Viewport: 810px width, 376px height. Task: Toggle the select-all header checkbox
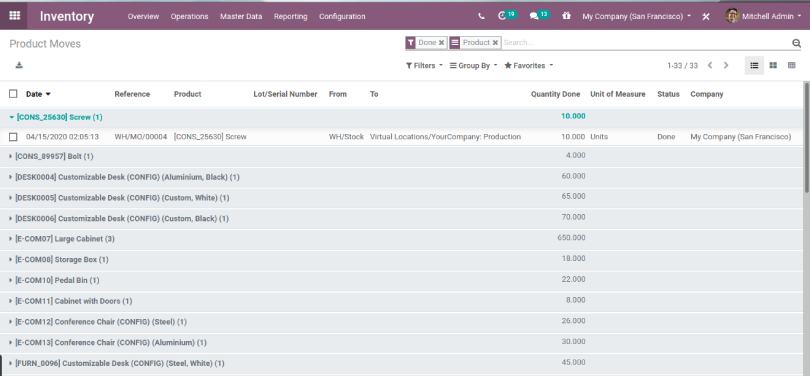(13, 94)
